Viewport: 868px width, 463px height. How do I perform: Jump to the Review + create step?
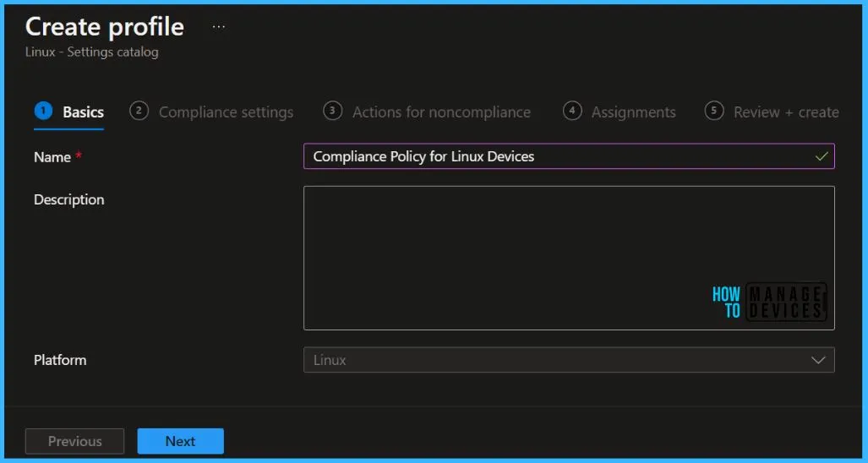click(772, 112)
